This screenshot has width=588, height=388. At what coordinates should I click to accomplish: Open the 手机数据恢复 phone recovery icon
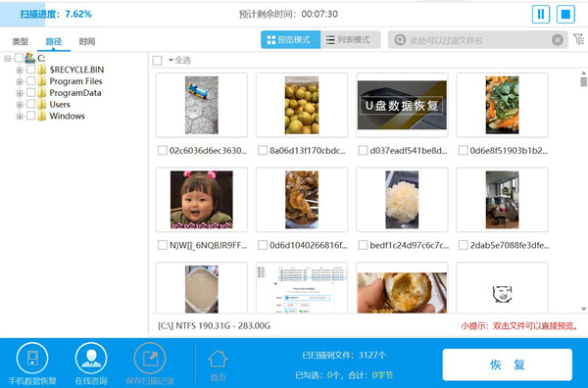(x=32, y=358)
